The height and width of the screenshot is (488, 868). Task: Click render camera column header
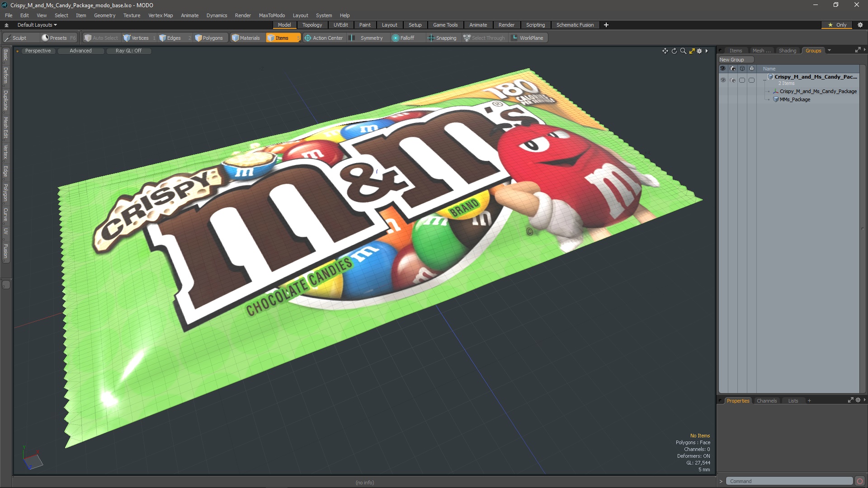click(732, 69)
